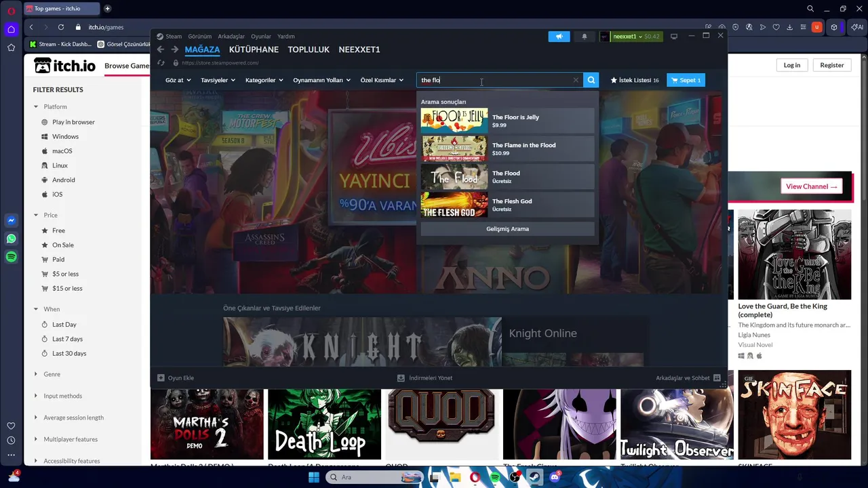Open the Arkadaşlar menu
Viewport: 868px width, 488px height.
[231, 37]
